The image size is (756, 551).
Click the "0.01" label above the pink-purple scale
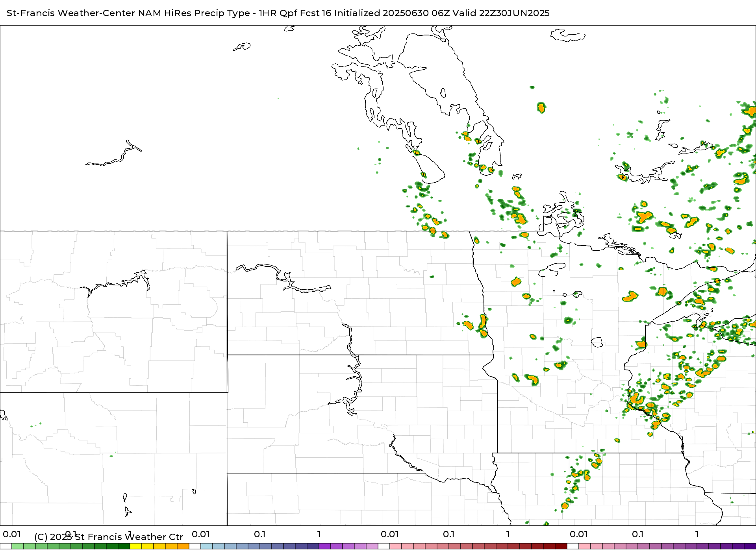pos(579,534)
